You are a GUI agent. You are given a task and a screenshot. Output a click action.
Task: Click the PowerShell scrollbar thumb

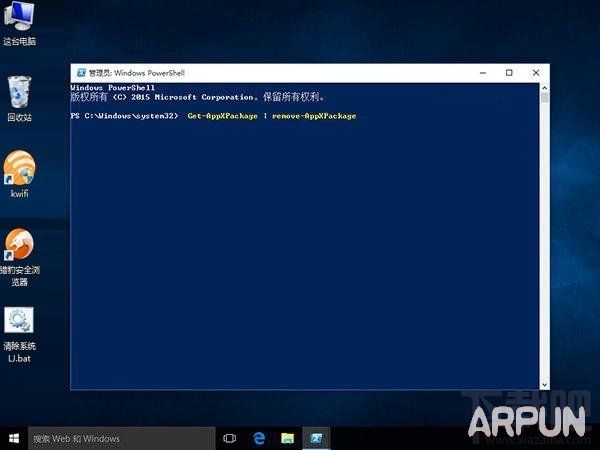pos(545,98)
